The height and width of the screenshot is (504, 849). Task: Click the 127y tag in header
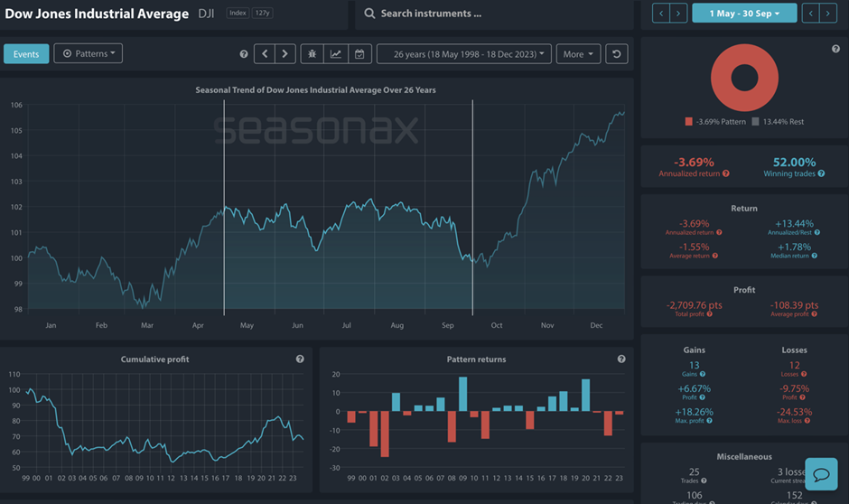click(263, 13)
